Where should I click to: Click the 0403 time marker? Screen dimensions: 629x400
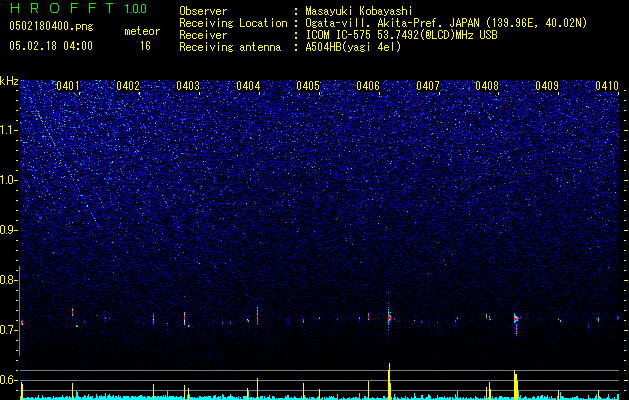coord(188,86)
